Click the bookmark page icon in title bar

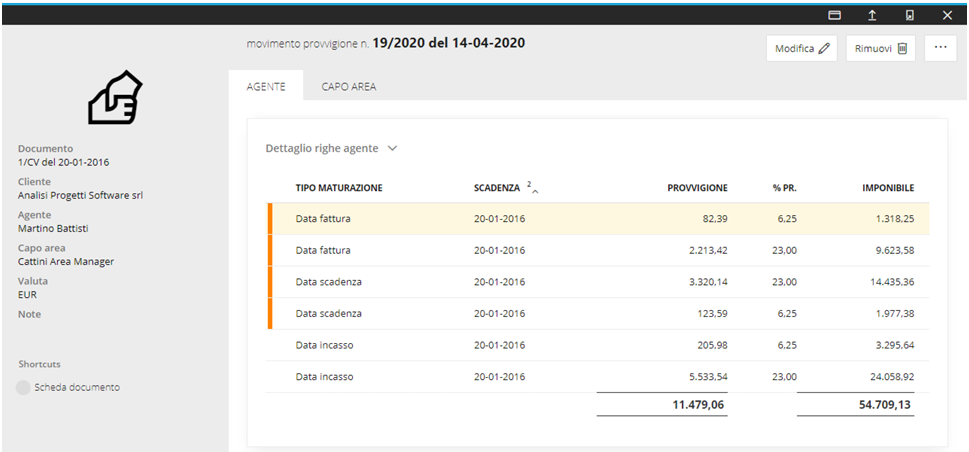point(910,15)
